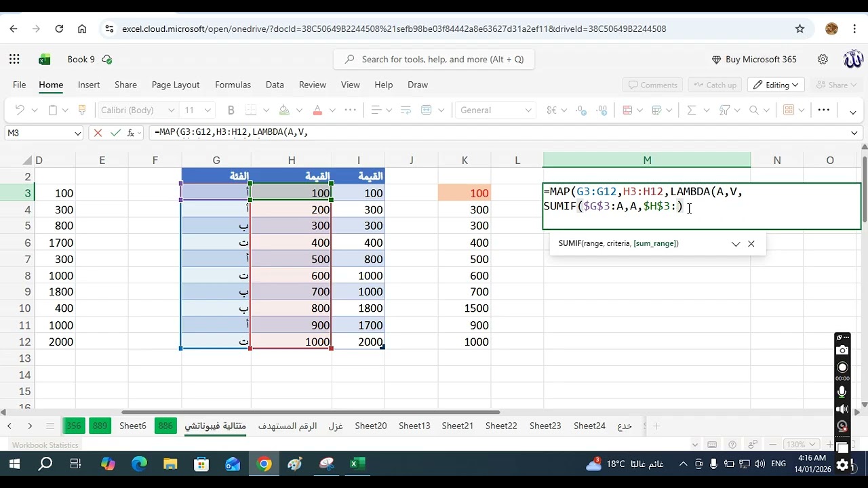Viewport: 868px width, 488px height.
Task: Switch to the Insert ribbon tab
Action: pyautogui.click(x=89, y=85)
